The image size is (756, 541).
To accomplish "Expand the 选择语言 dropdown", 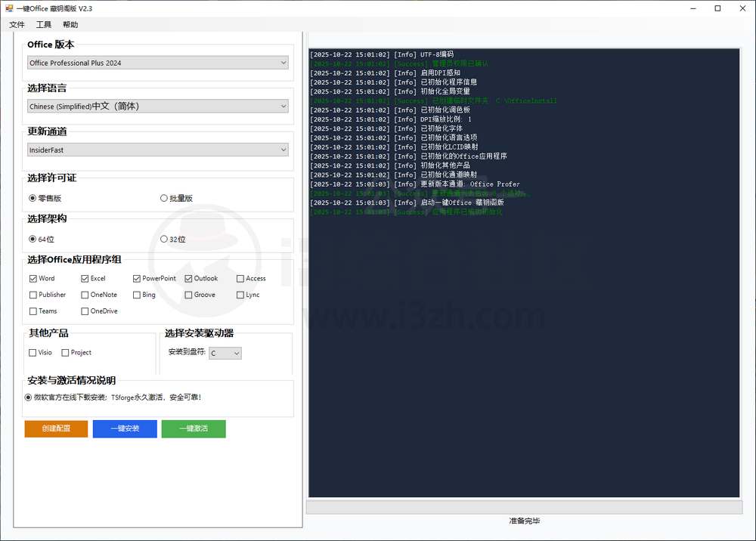I will click(x=158, y=107).
